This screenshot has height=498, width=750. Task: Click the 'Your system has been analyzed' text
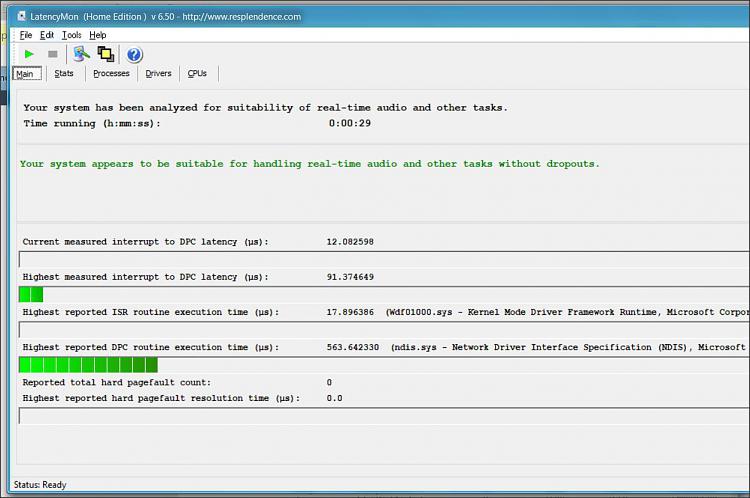265,108
